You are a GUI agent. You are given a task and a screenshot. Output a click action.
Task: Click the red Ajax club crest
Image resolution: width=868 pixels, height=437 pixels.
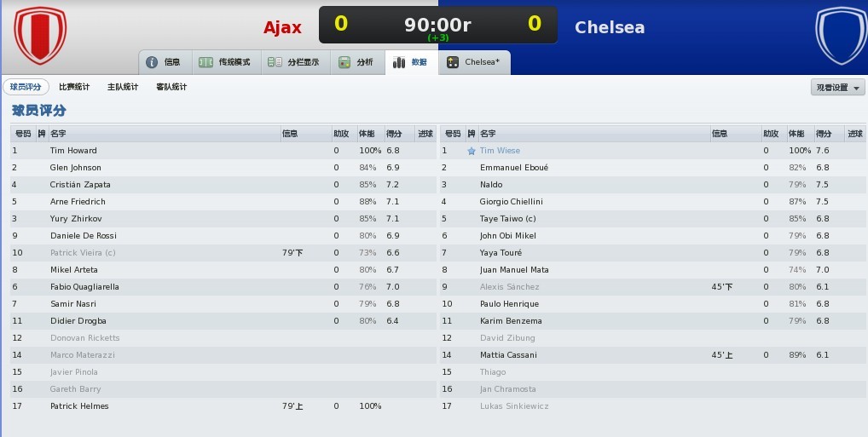40,35
